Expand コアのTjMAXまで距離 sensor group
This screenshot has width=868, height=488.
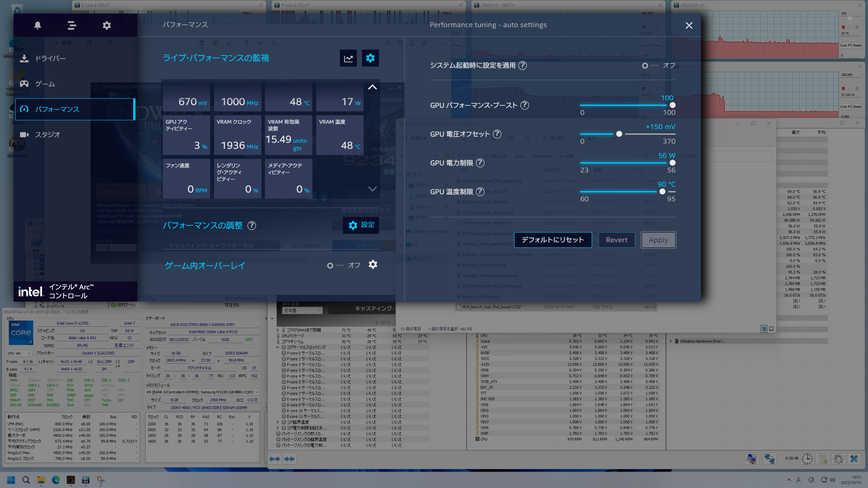(278, 330)
